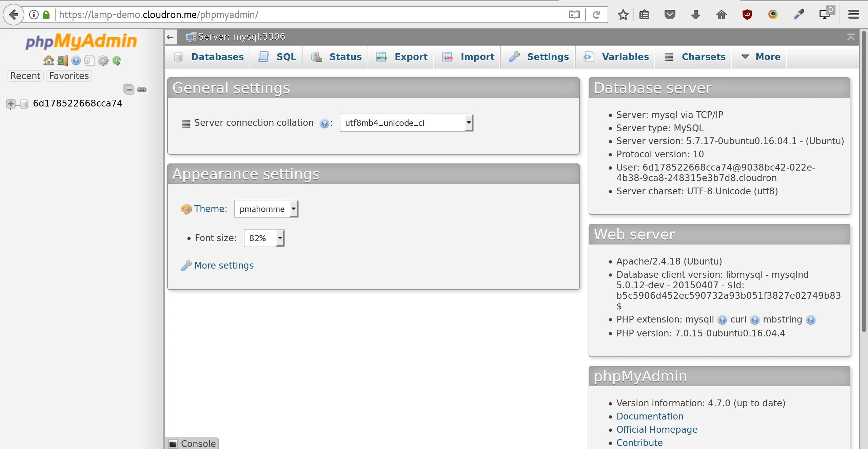Click the log out door icon
Screen dimensions: 868x449
point(62,60)
